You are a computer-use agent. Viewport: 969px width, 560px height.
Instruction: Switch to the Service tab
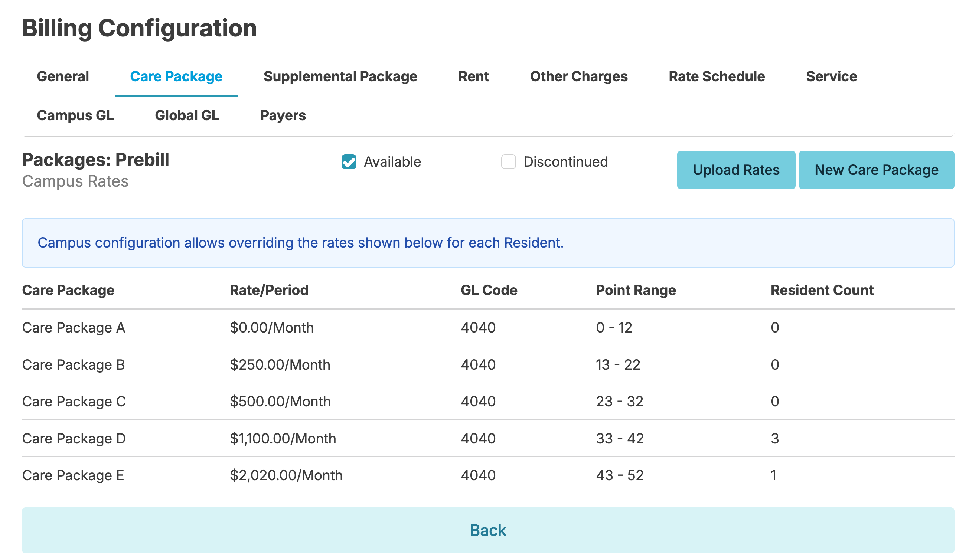(x=831, y=76)
